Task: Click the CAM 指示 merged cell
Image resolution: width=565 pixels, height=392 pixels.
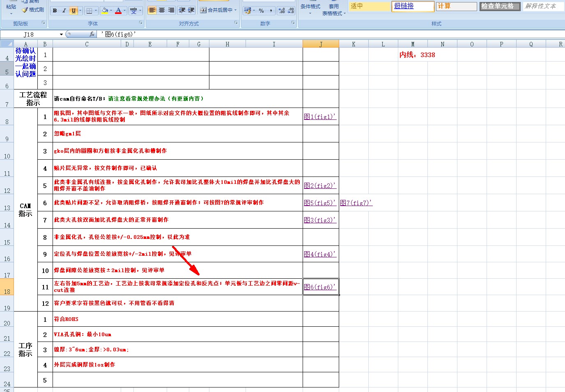Action: tap(25, 210)
